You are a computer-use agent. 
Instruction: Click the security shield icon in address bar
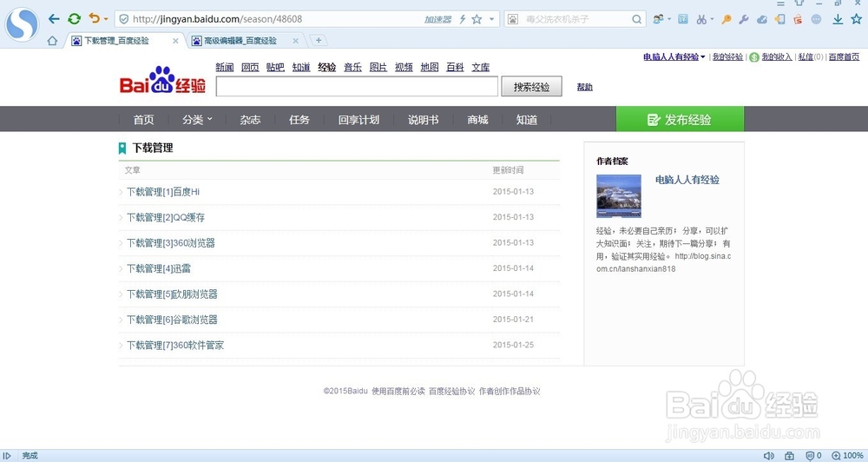(x=124, y=19)
